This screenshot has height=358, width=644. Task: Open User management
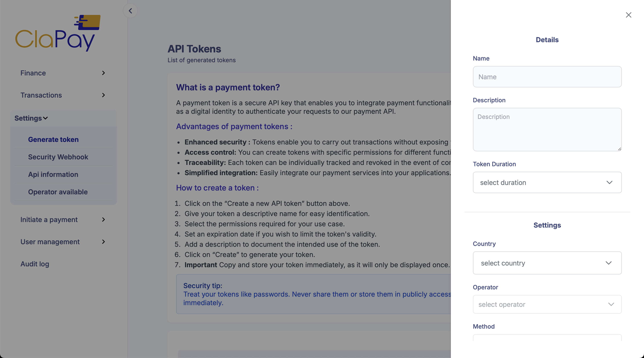pos(50,242)
